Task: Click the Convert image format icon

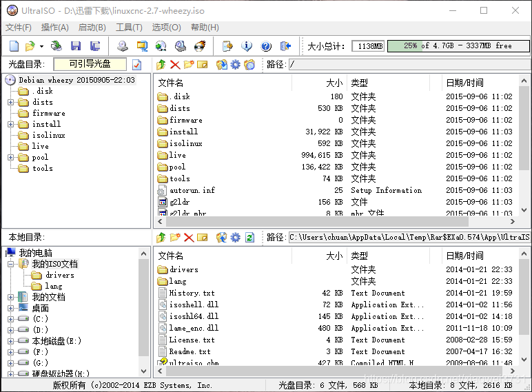Action: click(142, 45)
